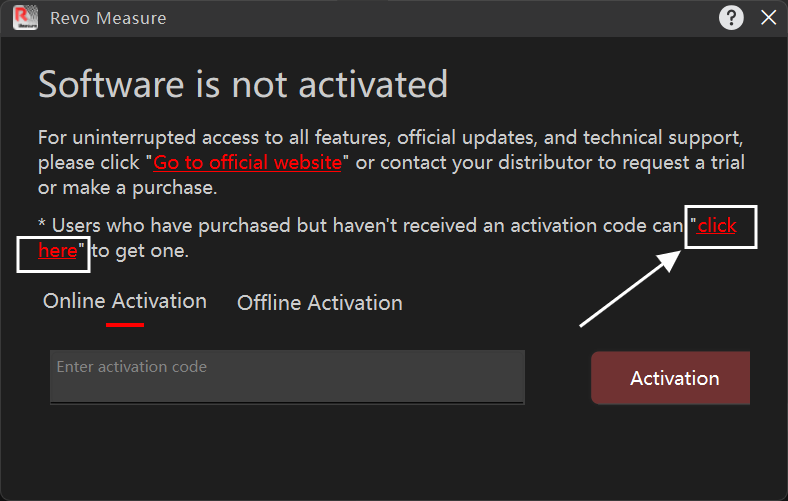Click the red "here" link on the second line
788x501 pixels.
click(57, 251)
